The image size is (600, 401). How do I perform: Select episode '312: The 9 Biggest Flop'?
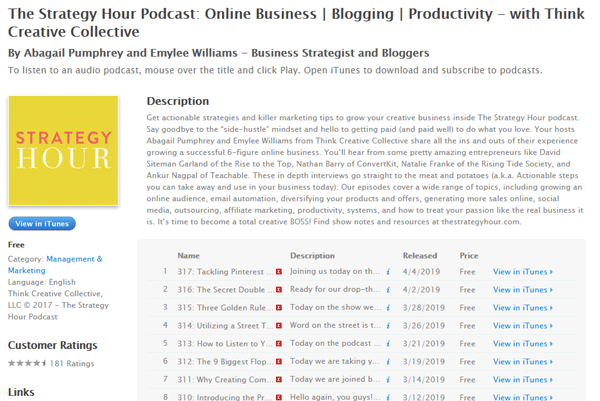click(225, 362)
